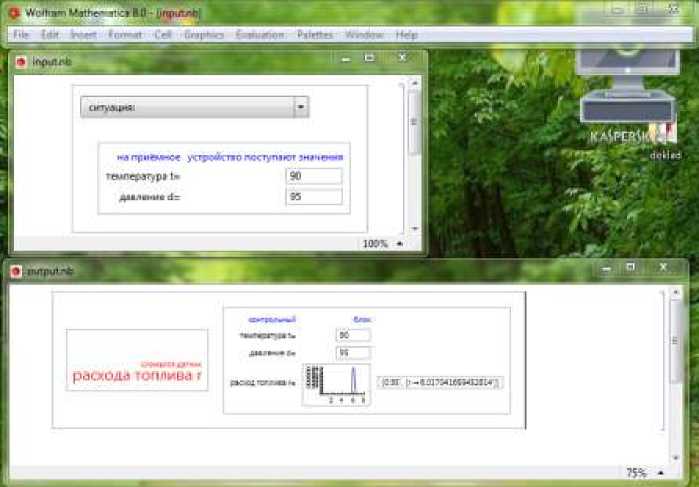This screenshot has width=699, height=487.
Task: Click the 'контрольный' label in output.nb
Action: coord(271,319)
